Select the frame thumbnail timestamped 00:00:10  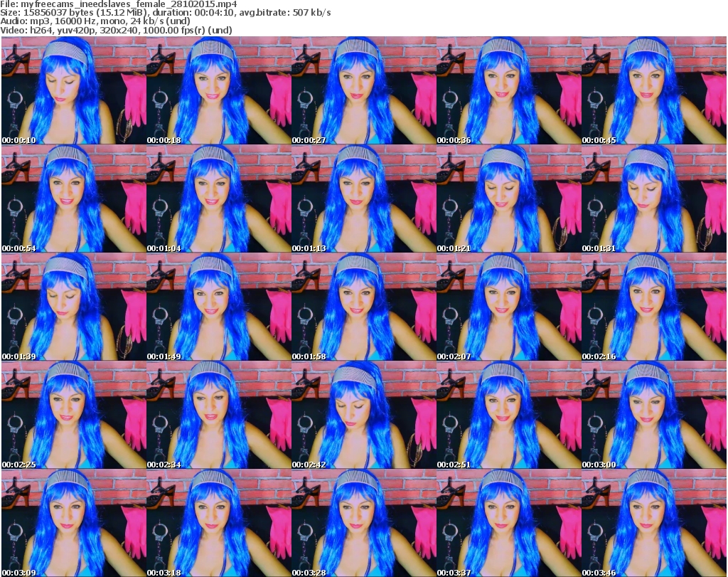pos(74,90)
